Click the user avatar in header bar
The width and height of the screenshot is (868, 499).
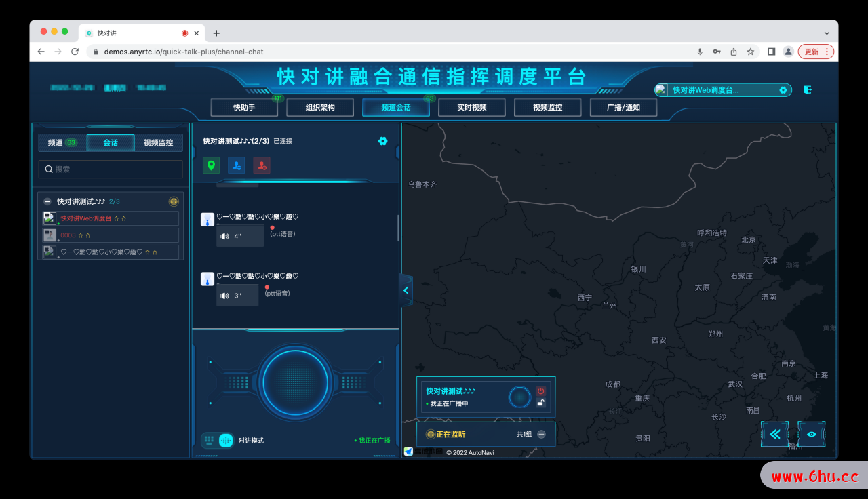661,89
